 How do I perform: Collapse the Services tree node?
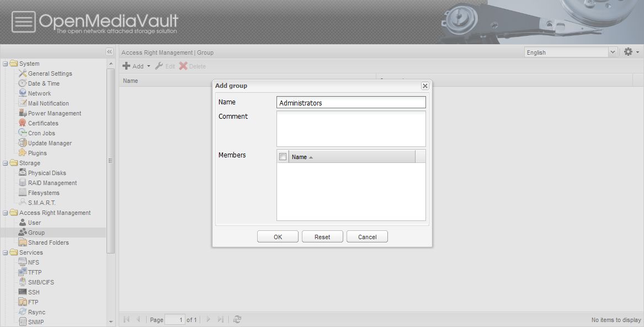click(6, 253)
